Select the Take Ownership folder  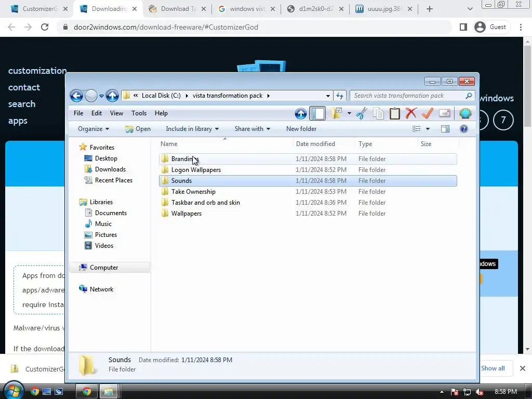308,192
